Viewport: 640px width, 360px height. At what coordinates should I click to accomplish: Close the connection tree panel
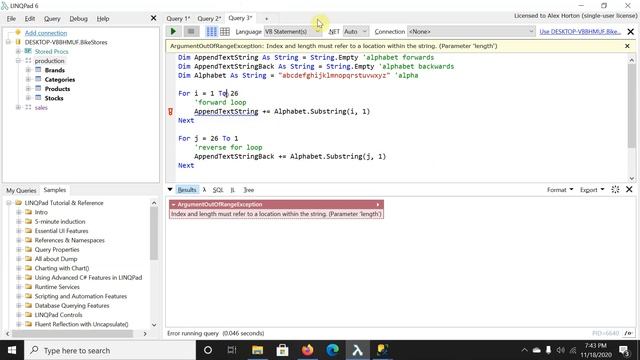coord(153,18)
